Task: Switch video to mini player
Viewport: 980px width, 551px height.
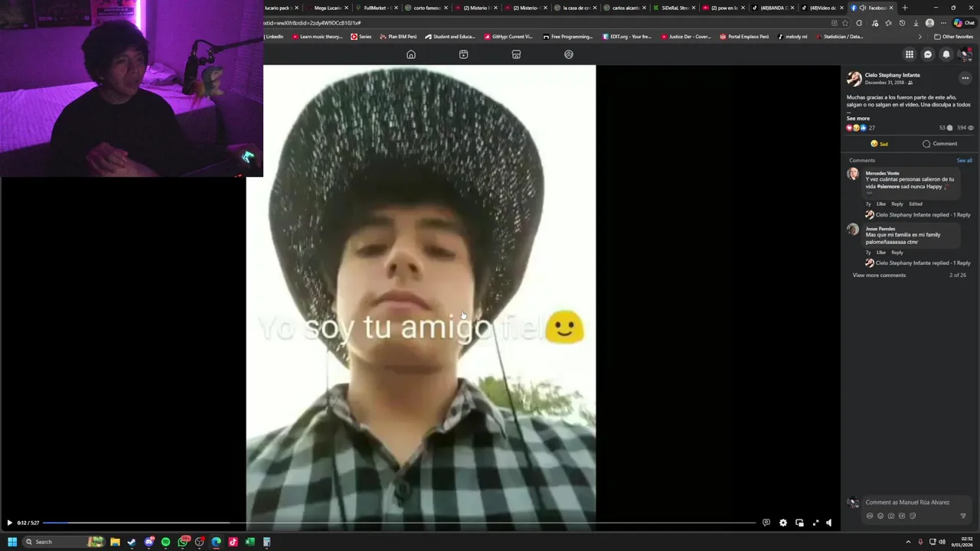Action: point(799,523)
